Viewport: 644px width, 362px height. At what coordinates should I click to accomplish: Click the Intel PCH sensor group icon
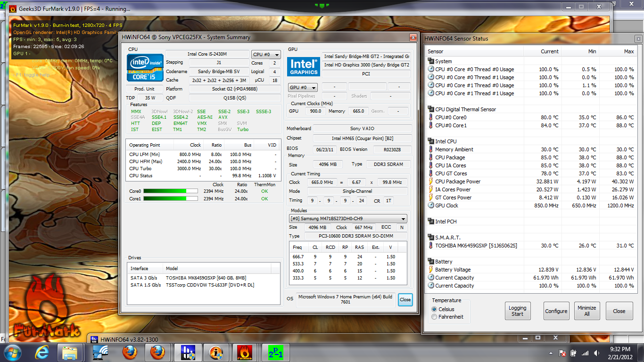(431, 222)
